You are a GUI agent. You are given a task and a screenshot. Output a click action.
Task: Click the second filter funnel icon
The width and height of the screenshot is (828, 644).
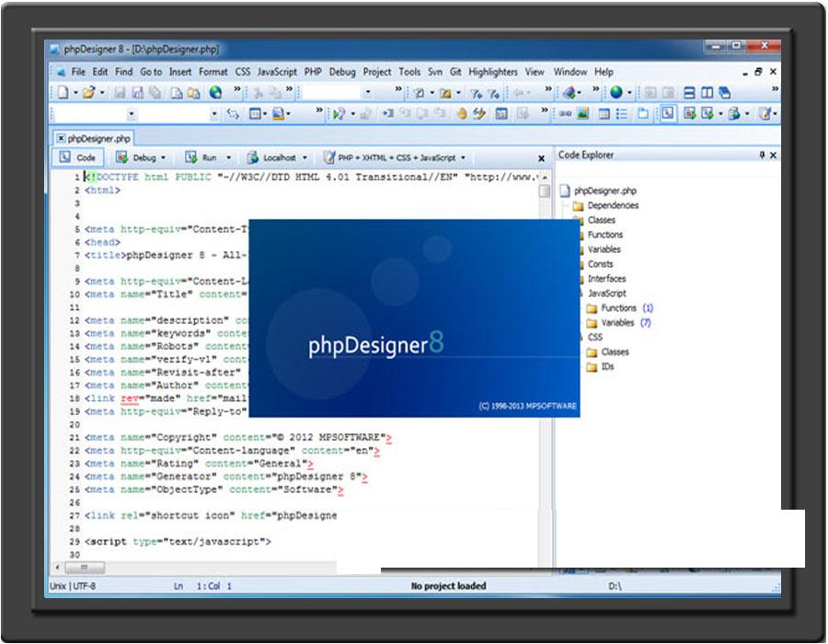point(494,94)
